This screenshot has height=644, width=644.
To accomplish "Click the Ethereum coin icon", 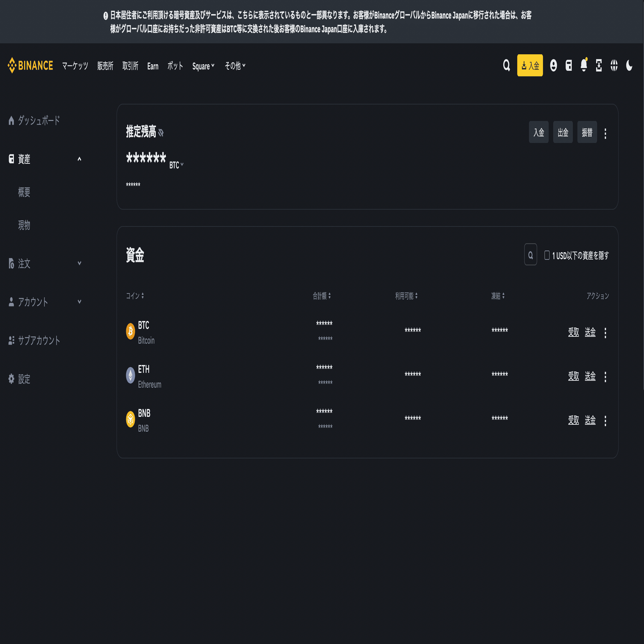I will (x=131, y=375).
